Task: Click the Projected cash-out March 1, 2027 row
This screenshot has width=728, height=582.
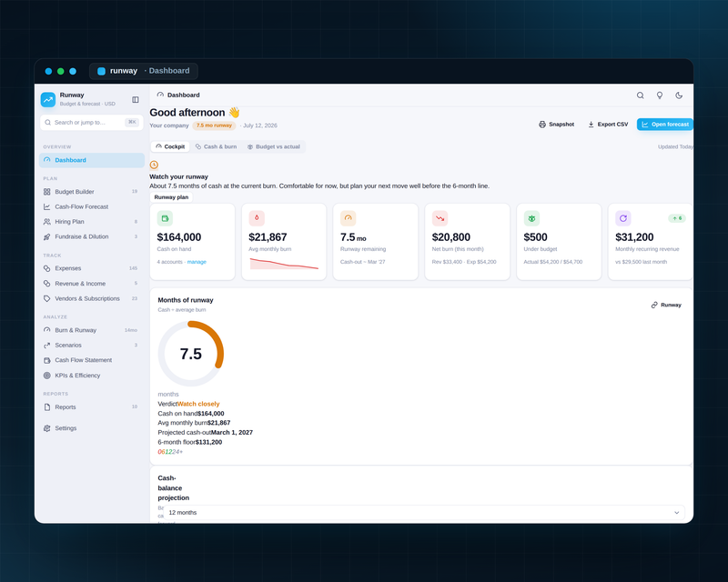Action: tap(206, 432)
